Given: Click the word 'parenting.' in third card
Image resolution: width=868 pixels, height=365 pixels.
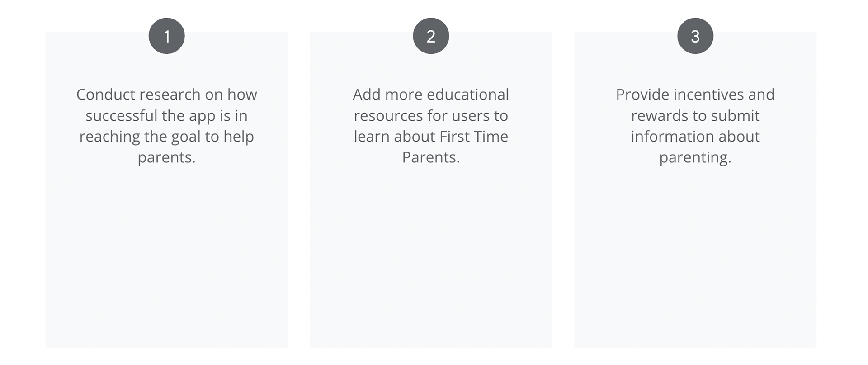Looking at the screenshot, I should point(695,158).
